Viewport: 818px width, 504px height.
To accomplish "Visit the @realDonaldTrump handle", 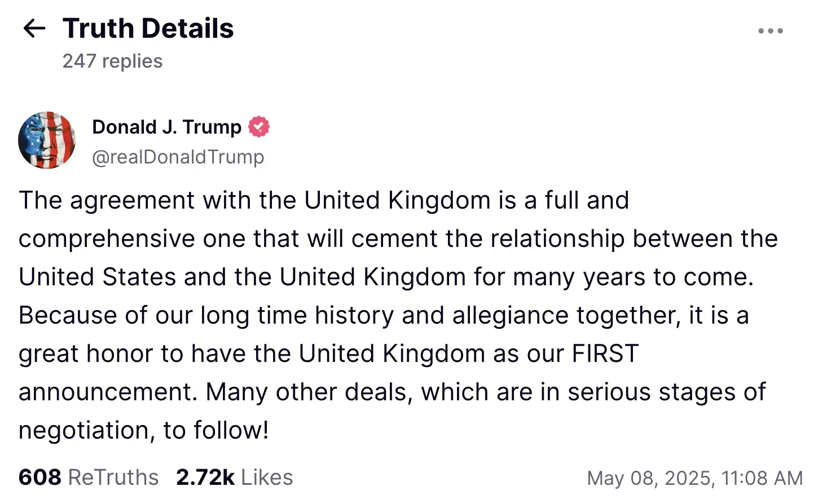I will pos(178,157).
